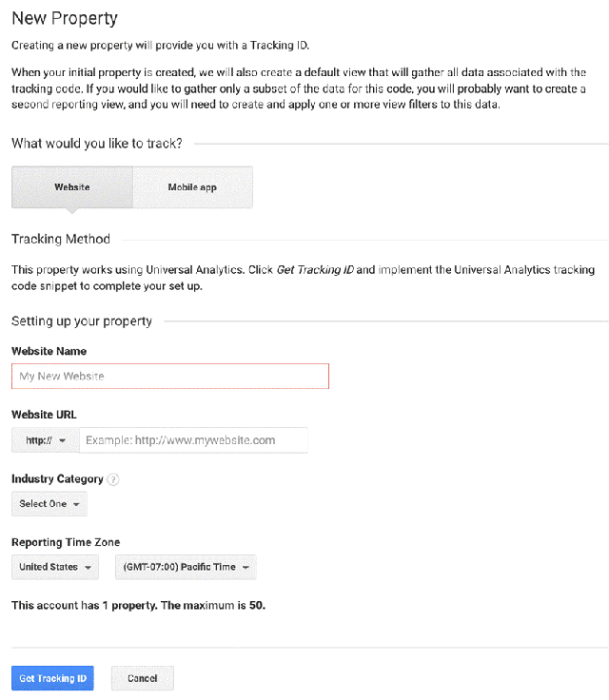
Task: Open the United States country dropdown
Action: click(57, 567)
